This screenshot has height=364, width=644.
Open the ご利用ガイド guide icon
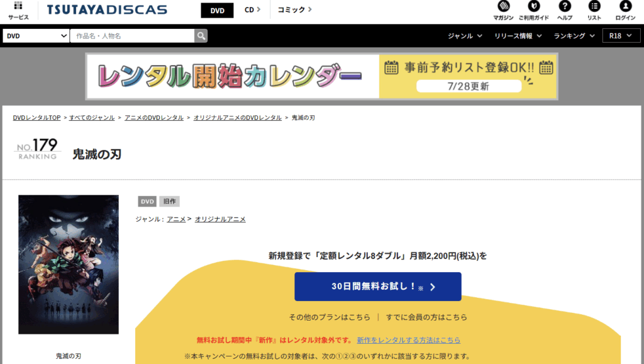coord(533,10)
